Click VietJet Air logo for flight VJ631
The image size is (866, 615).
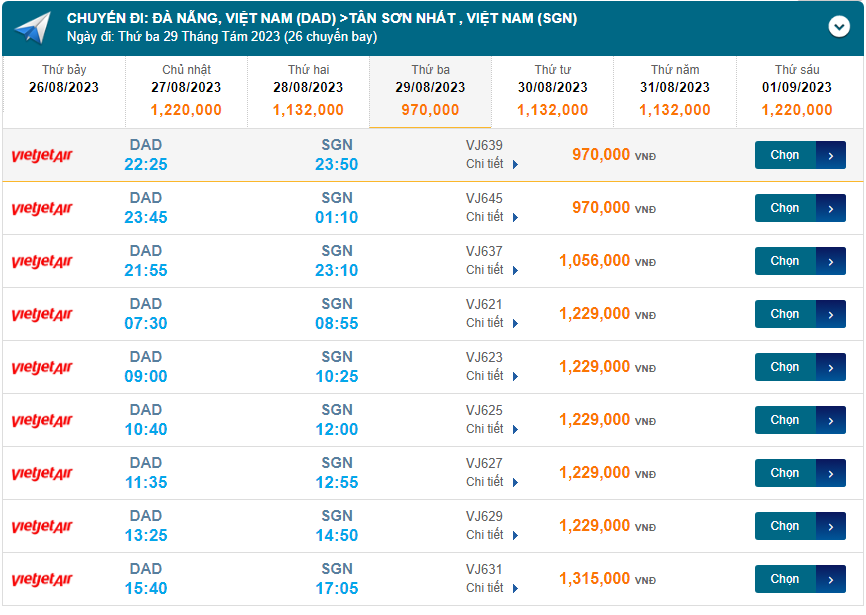pyautogui.click(x=42, y=579)
